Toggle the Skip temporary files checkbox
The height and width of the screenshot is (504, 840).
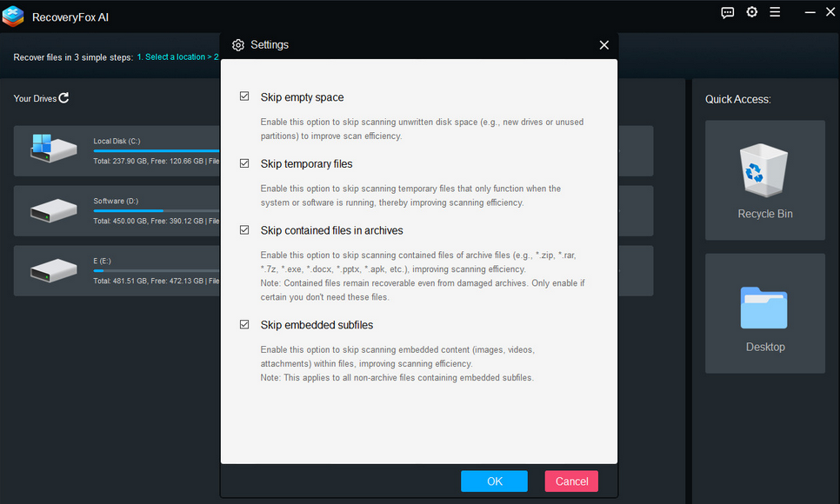244,163
